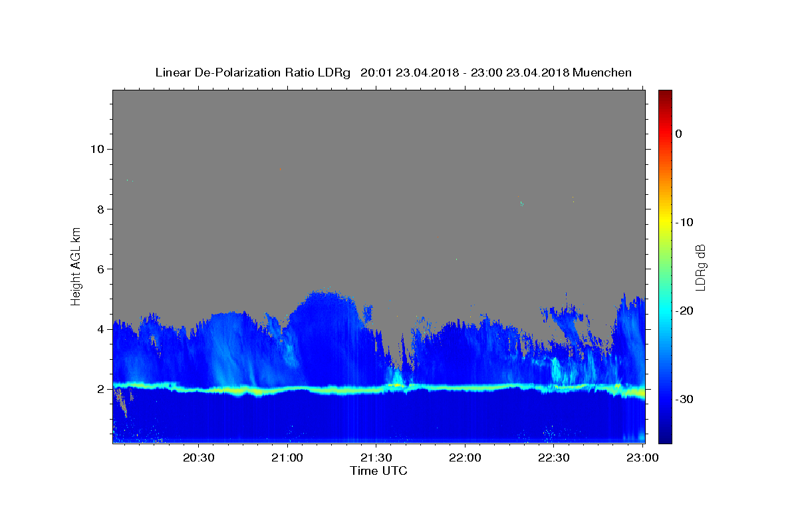Click the colorbar value 0

tap(679, 134)
